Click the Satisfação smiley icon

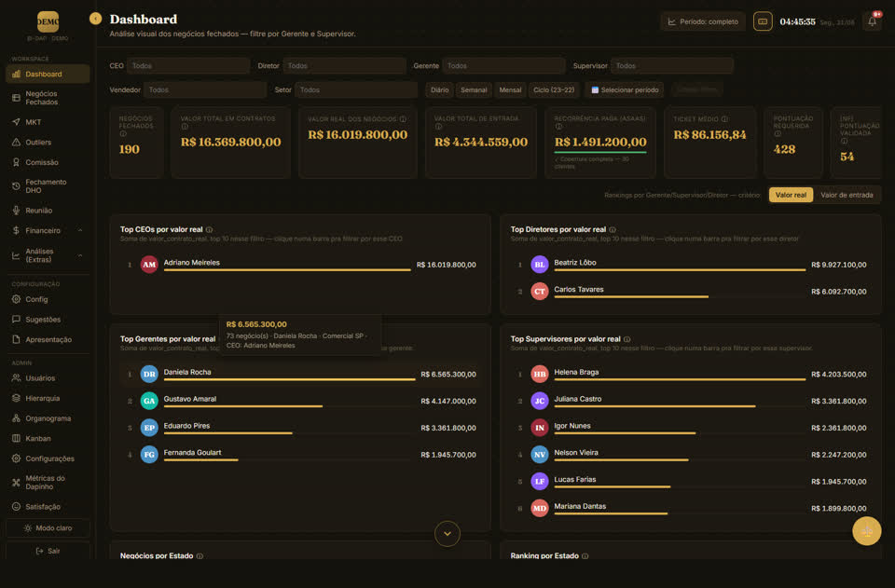pyautogui.click(x=16, y=506)
